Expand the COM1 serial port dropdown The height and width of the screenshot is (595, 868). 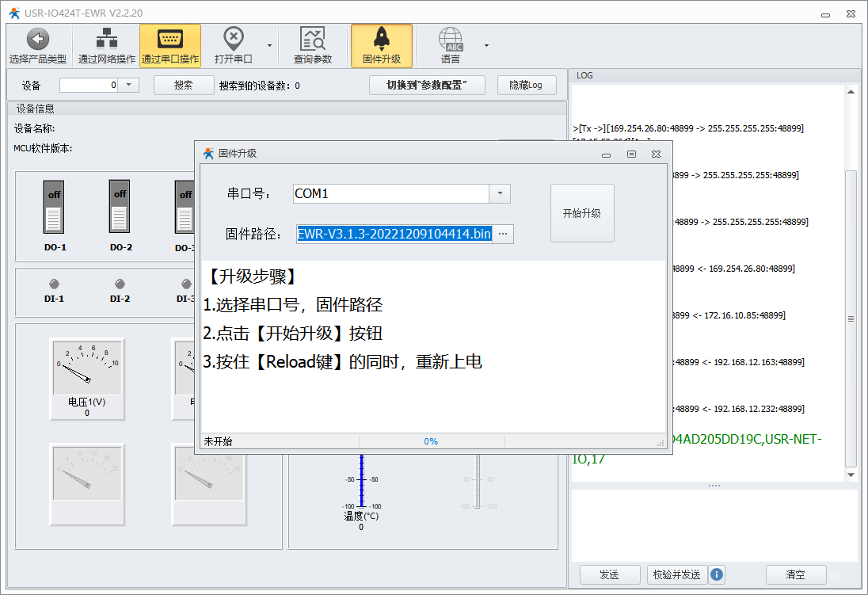click(500, 194)
